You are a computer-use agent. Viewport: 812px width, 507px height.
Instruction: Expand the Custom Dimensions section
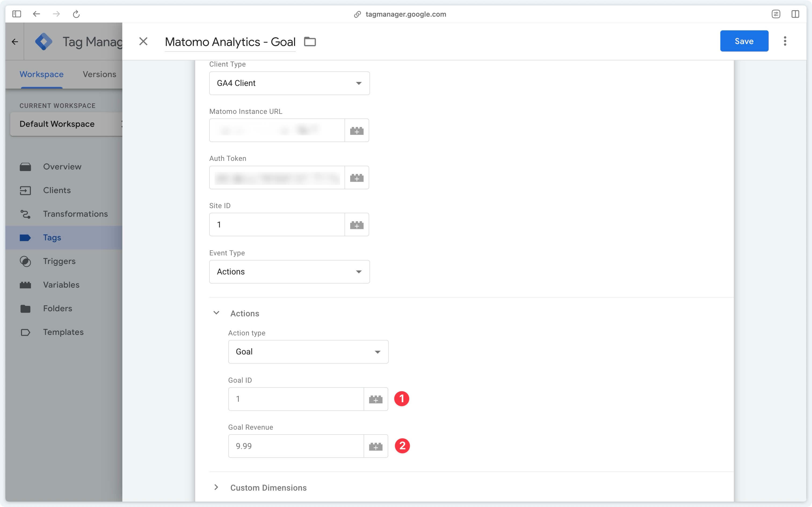click(x=216, y=487)
